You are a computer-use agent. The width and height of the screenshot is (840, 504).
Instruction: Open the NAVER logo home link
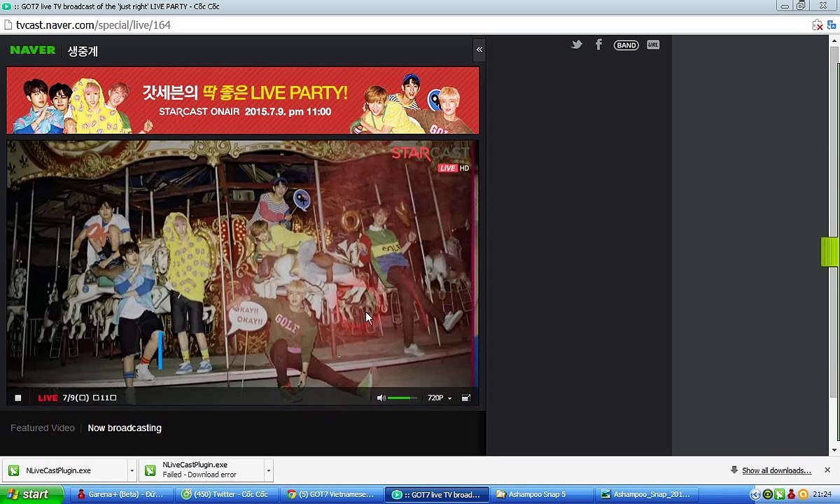click(33, 50)
